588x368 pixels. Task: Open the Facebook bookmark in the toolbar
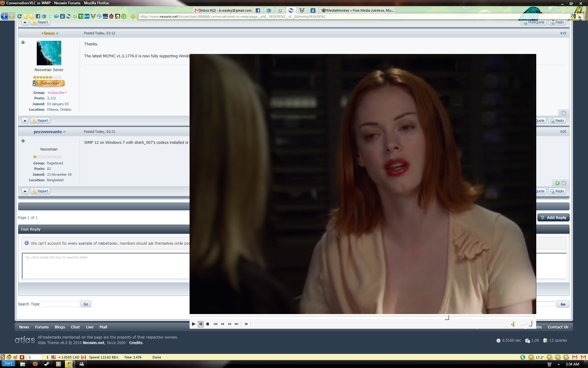(38, 16)
